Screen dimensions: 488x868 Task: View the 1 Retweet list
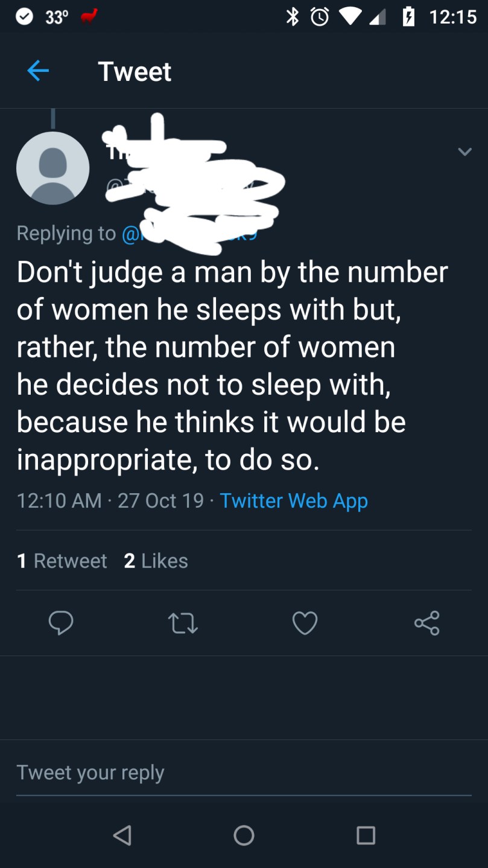(62, 561)
